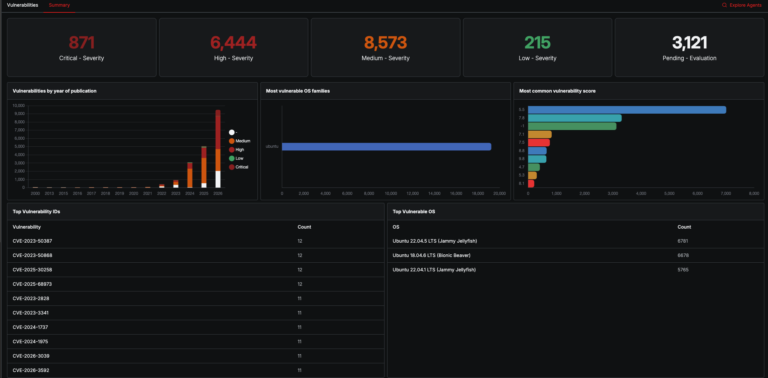Toggle the Medium legend entry in chart

(240, 141)
